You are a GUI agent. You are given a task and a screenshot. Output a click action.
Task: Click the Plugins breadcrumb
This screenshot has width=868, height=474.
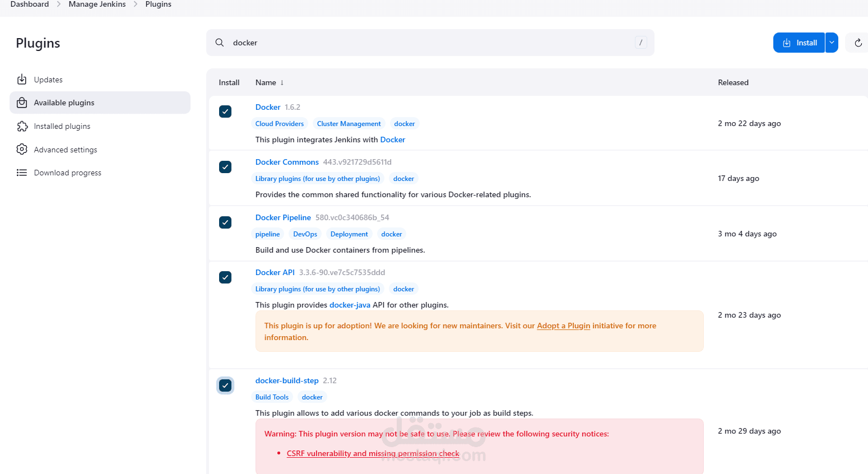tap(159, 4)
